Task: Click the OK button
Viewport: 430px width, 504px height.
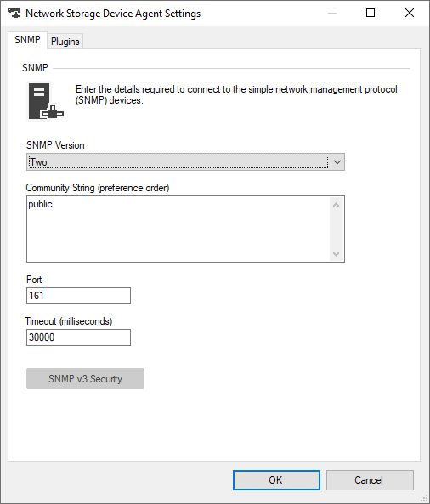Action: (x=276, y=480)
